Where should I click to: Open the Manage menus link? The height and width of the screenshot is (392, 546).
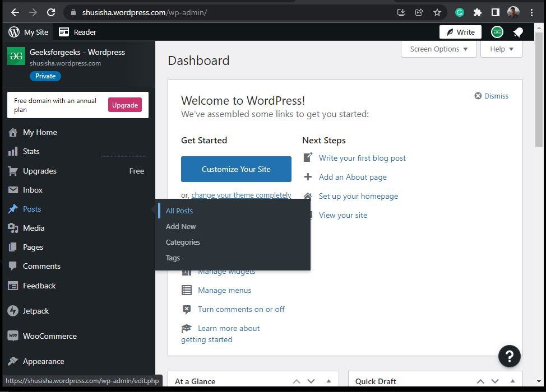click(225, 290)
